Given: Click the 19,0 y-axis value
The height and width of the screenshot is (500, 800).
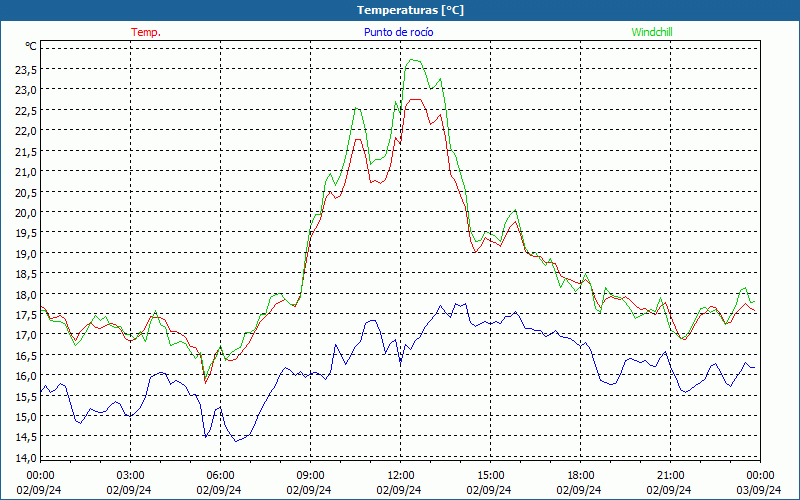Looking at the screenshot, I should [26, 254].
